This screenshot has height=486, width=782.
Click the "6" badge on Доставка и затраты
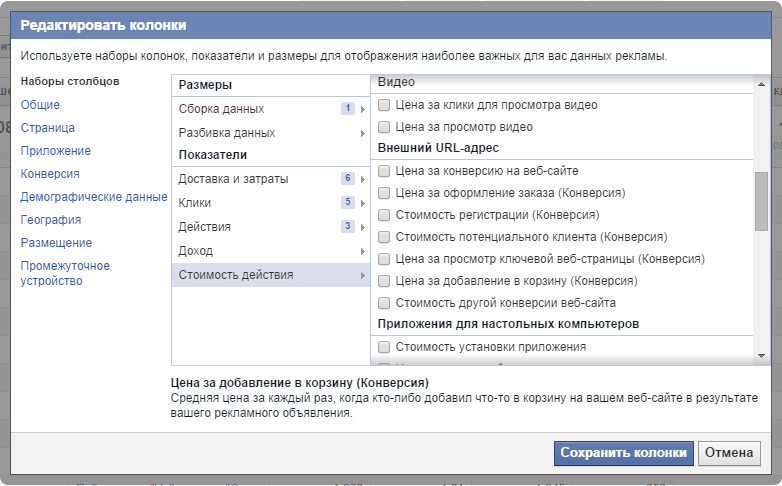coord(348,179)
